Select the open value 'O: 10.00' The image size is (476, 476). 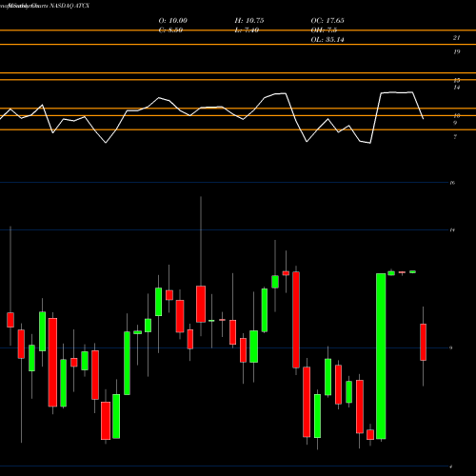[x=173, y=21]
